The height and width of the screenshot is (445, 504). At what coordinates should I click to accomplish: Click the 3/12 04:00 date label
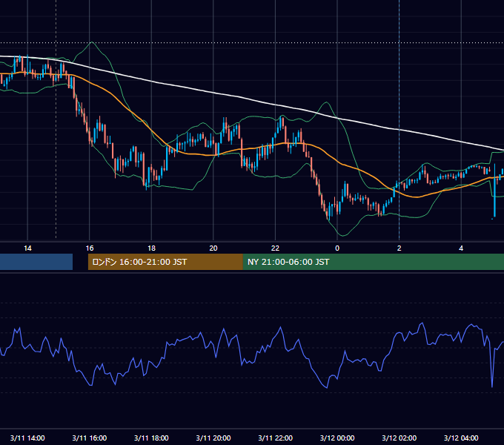click(x=461, y=438)
